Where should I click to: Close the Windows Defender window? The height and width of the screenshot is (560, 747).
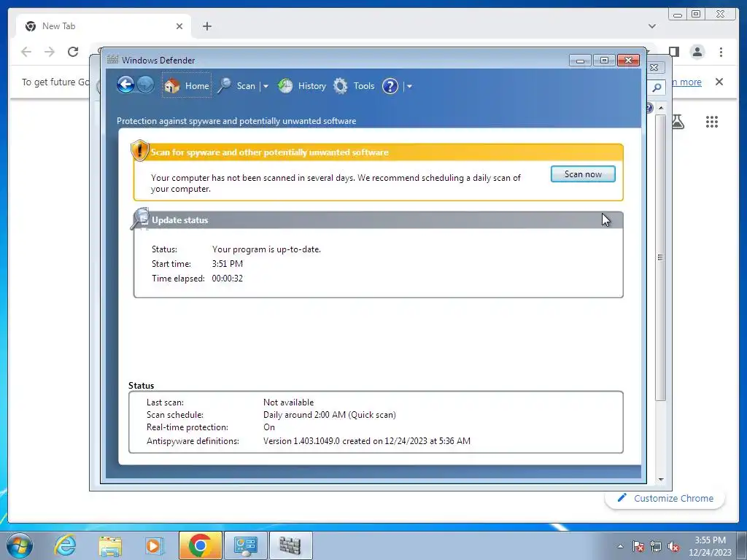(628, 60)
